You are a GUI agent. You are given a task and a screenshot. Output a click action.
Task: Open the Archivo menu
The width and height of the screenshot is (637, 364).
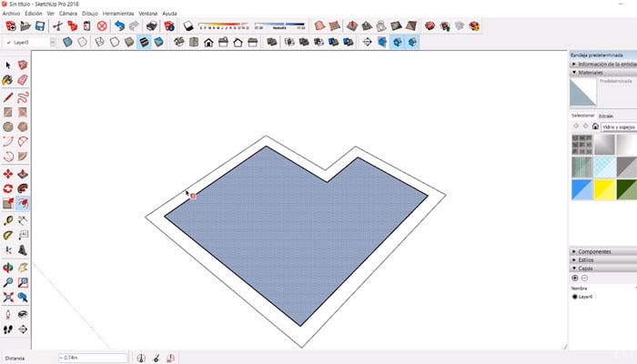[11, 14]
